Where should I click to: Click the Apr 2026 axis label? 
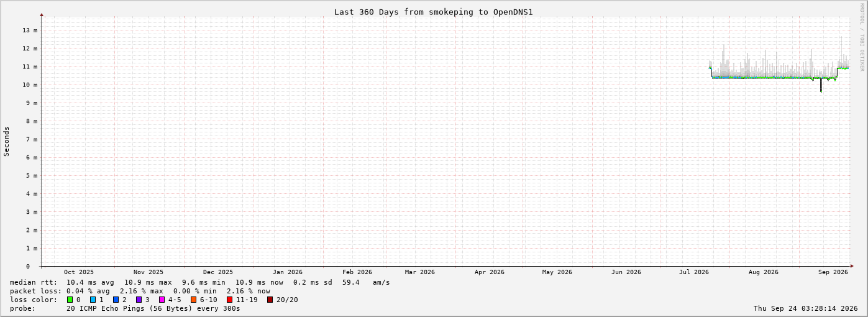point(490,272)
